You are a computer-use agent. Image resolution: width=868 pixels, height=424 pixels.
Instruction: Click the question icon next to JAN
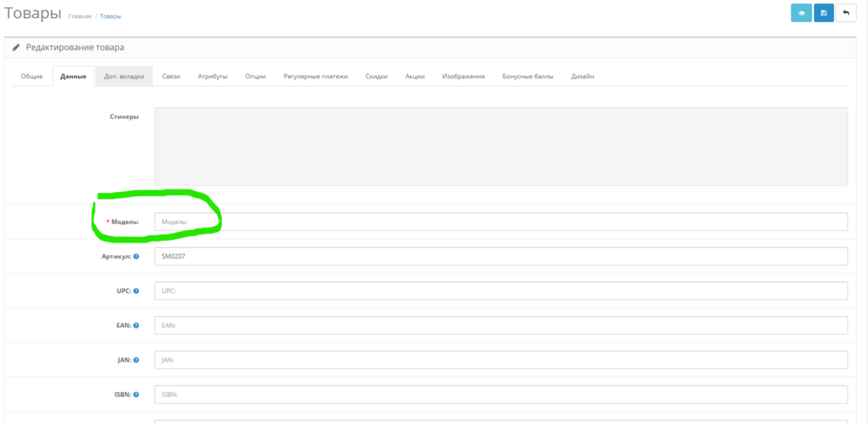(136, 360)
